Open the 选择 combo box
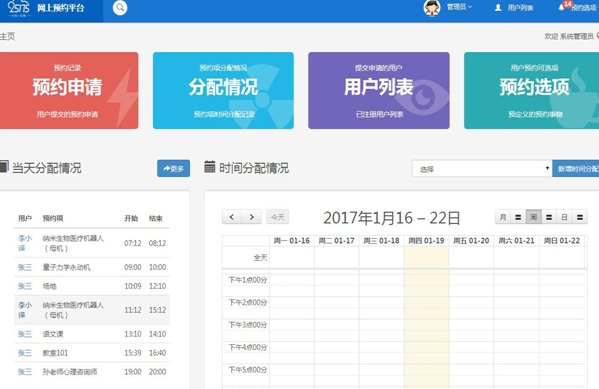This screenshot has height=389, width=599. 482,169
